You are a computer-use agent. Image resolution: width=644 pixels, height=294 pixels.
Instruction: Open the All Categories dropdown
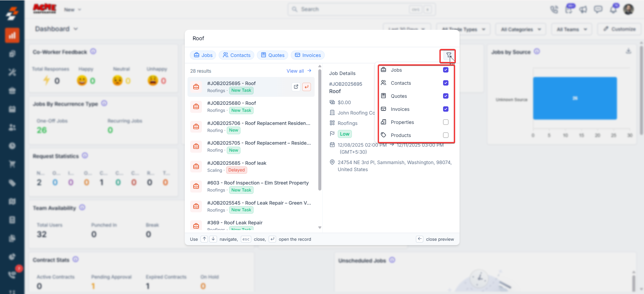pos(521,29)
